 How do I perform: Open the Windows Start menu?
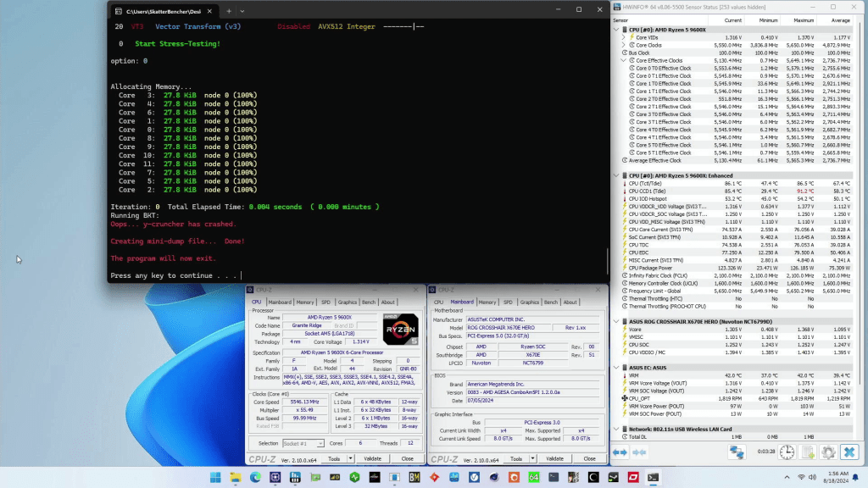(x=215, y=477)
